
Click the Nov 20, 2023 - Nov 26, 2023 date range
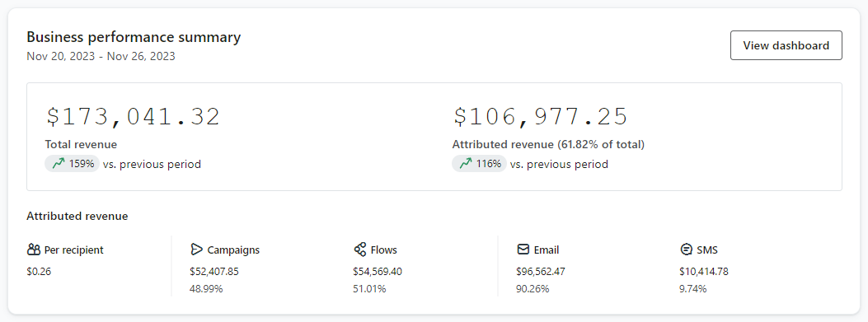point(101,56)
